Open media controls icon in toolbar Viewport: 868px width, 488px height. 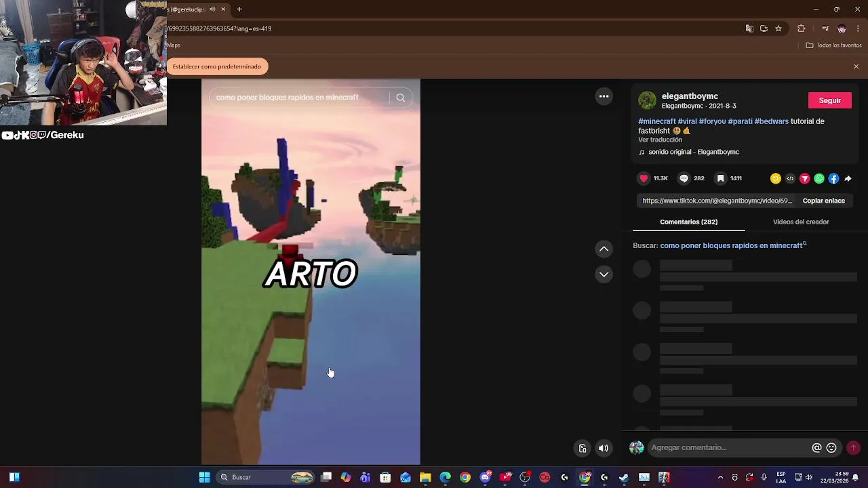[x=825, y=28]
